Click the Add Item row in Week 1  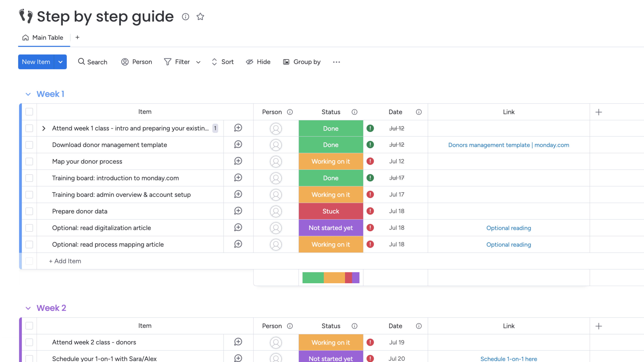pyautogui.click(x=65, y=261)
